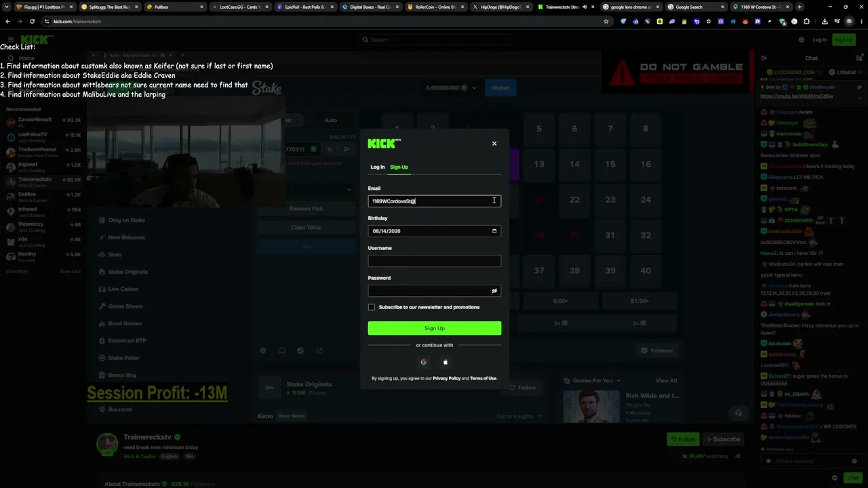Click Clear Table in the Keno game
This screenshot has height=488, width=868.
[x=306, y=228]
